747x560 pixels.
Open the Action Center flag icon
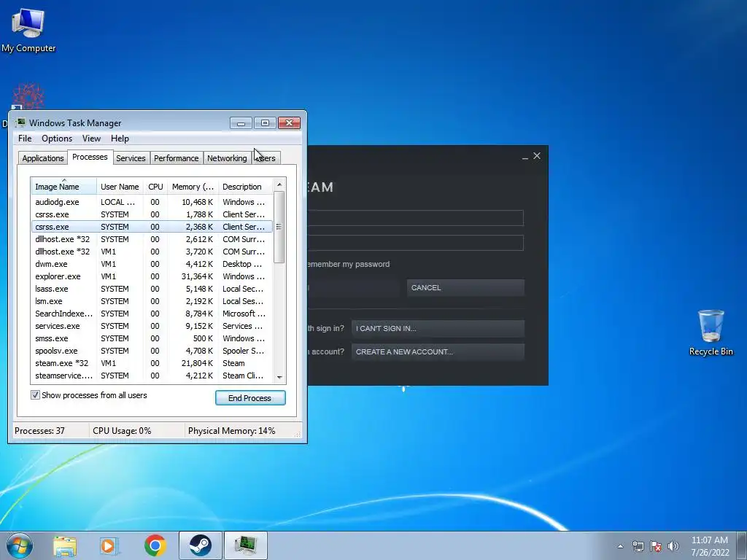tap(656, 546)
